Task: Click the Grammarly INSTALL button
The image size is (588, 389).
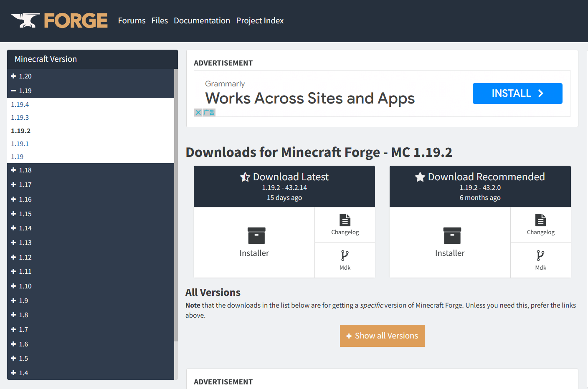Action: point(517,93)
